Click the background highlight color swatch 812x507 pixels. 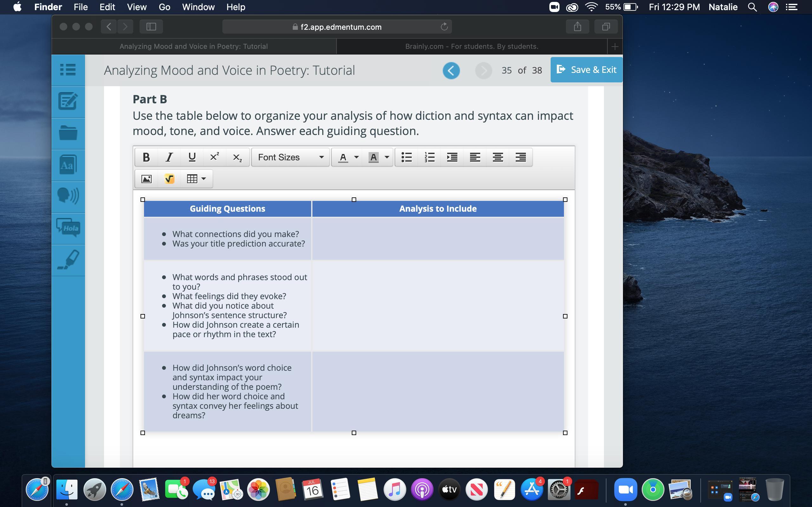tap(373, 157)
